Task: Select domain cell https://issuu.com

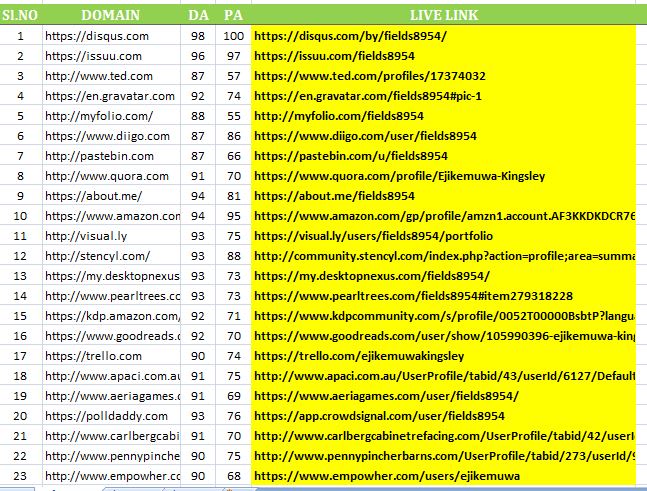Action: click(x=111, y=56)
